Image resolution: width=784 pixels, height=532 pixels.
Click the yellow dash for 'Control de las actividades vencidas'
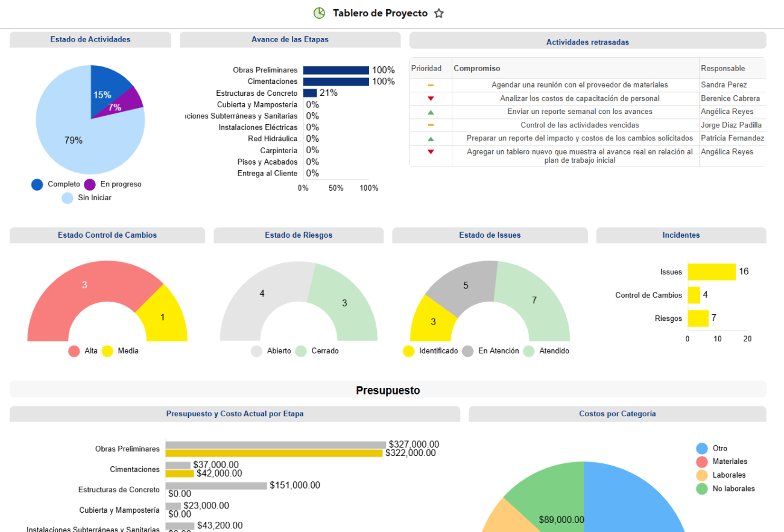430,125
